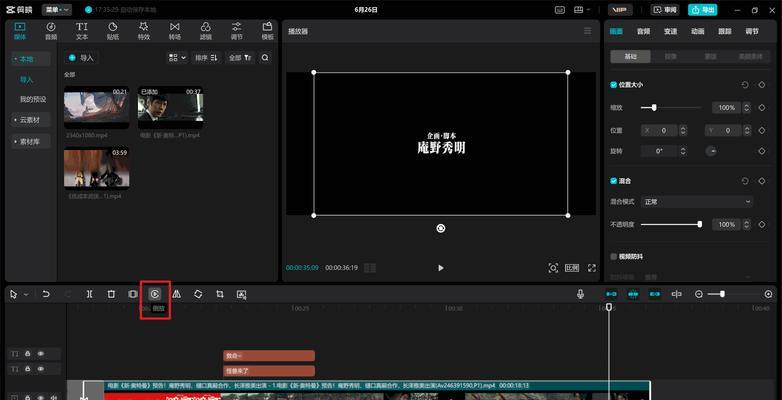Open the 模板 templates tab
The image size is (782, 400).
[268, 31]
